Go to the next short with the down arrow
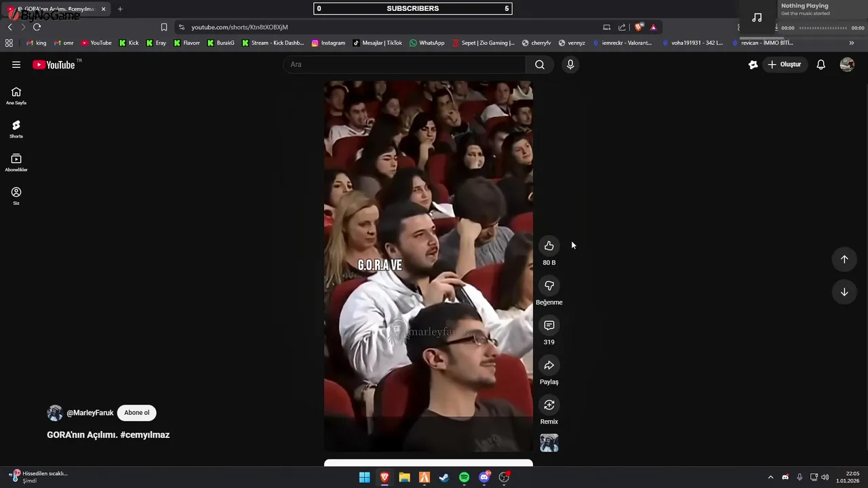 (844, 292)
